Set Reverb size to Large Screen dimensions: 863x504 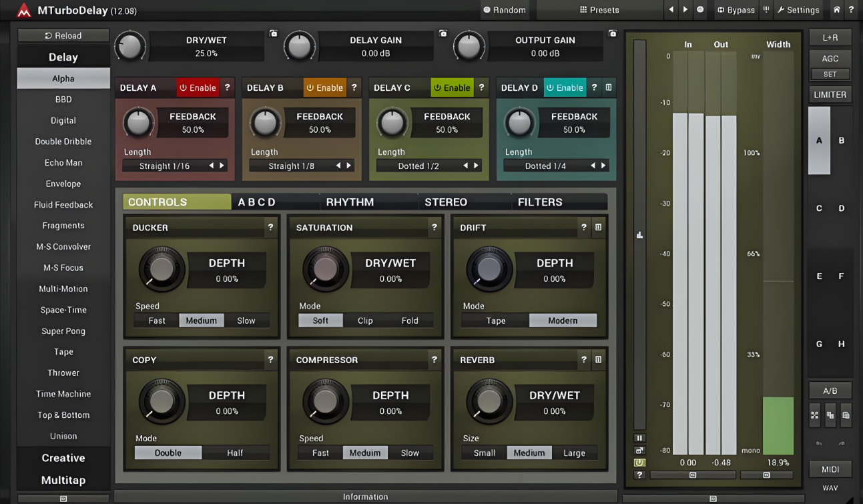574,453
